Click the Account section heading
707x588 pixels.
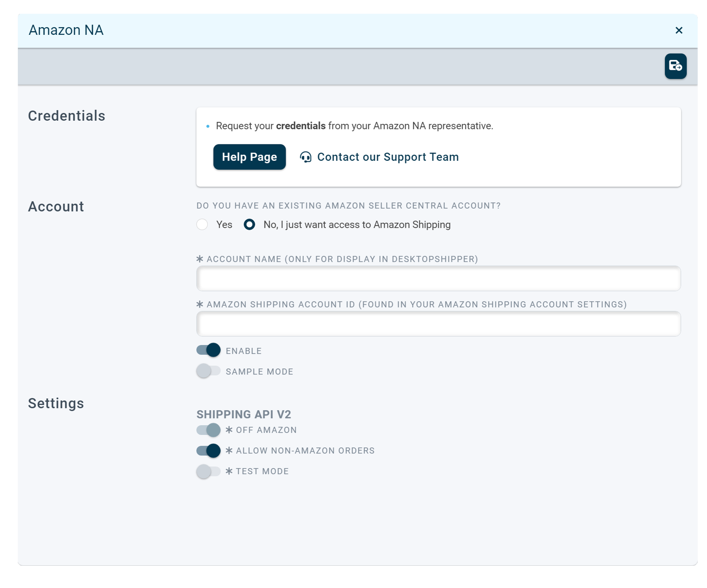[x=56, y=207]
